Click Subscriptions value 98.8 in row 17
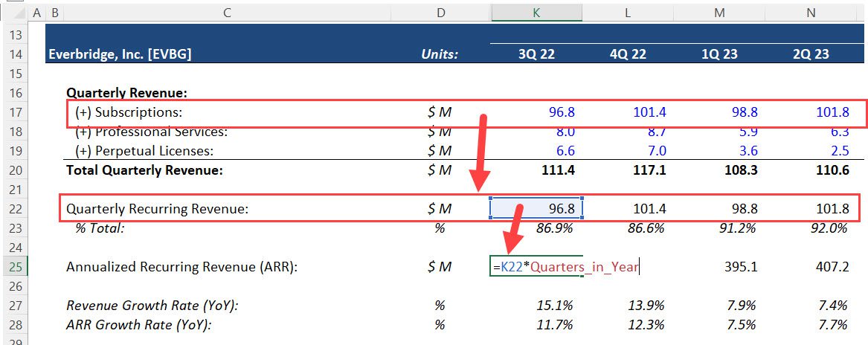Screen dimensions: 868x345 click(x=744, y=112)
